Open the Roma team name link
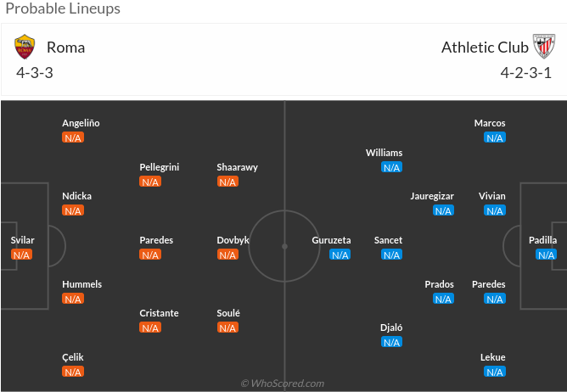 [x=65, y=48]
